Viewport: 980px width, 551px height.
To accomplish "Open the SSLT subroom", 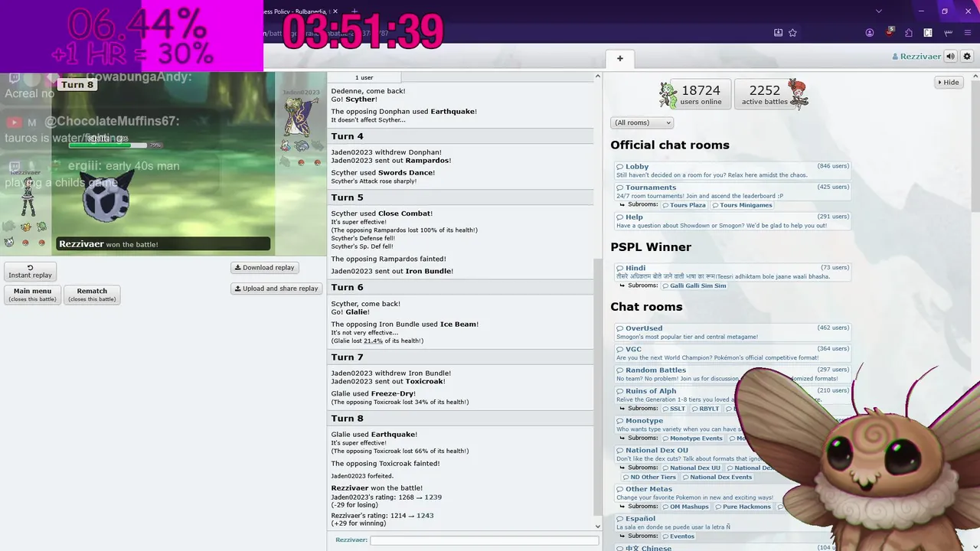I will pyautogui.click(x=675, y=409).
